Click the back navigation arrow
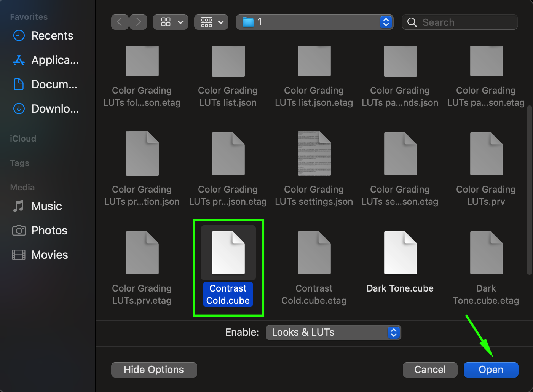 pos(120,22)
